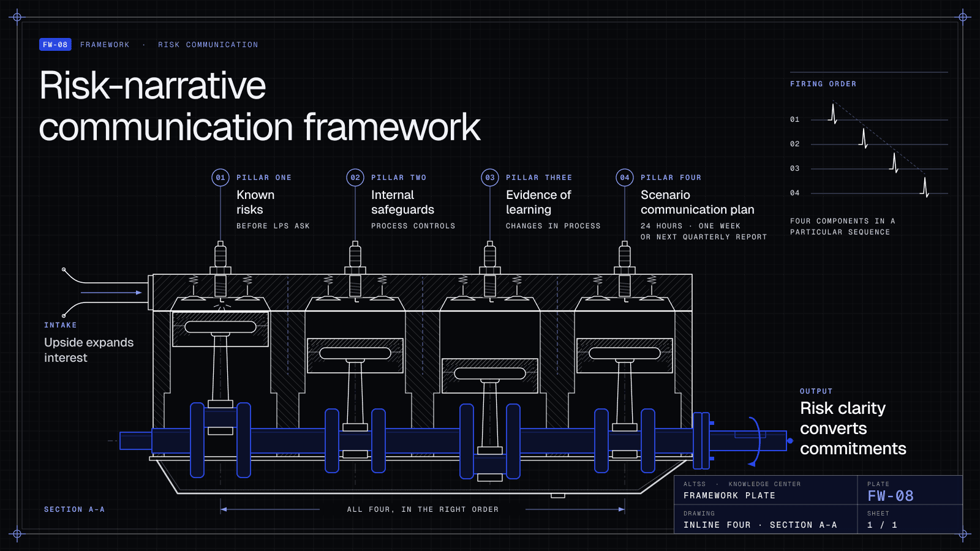Click the third piston head
Image resolution: width=980 pixels, height=551 pixels.
pos(490,376)
